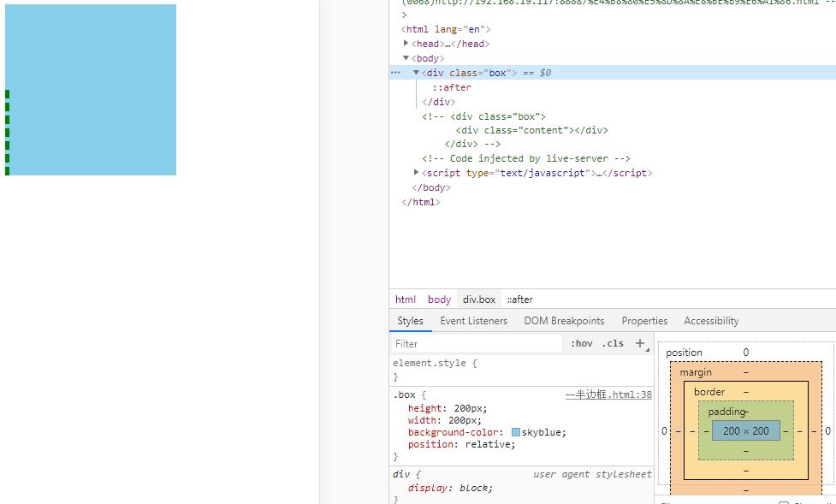Select the html lang="en" tag line

pyautogui.click(x=446, y=29)
